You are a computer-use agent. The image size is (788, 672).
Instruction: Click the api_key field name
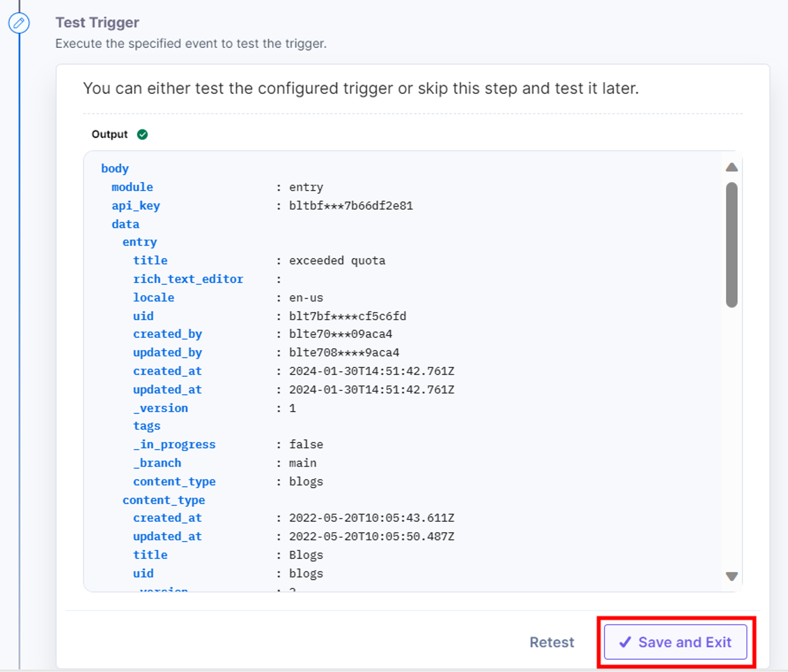tap(136, 206)
